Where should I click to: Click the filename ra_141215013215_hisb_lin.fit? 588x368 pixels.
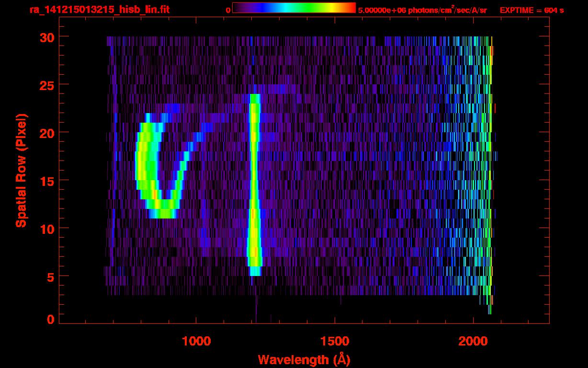[x=99, y=10]
